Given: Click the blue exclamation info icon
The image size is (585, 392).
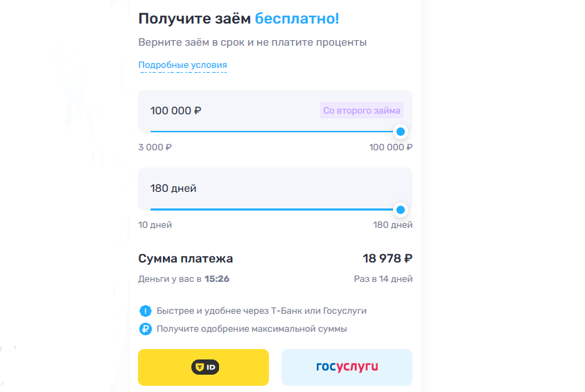Looking at the screenshot, I should coord(145,311).
